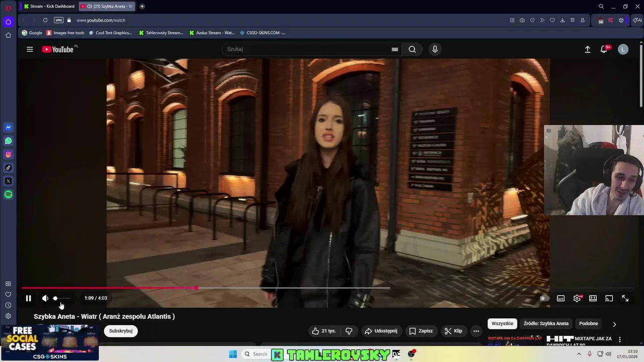Pause the YouTube video
Viewport: 644px width, 362px height.
click(x=29, y=298)
